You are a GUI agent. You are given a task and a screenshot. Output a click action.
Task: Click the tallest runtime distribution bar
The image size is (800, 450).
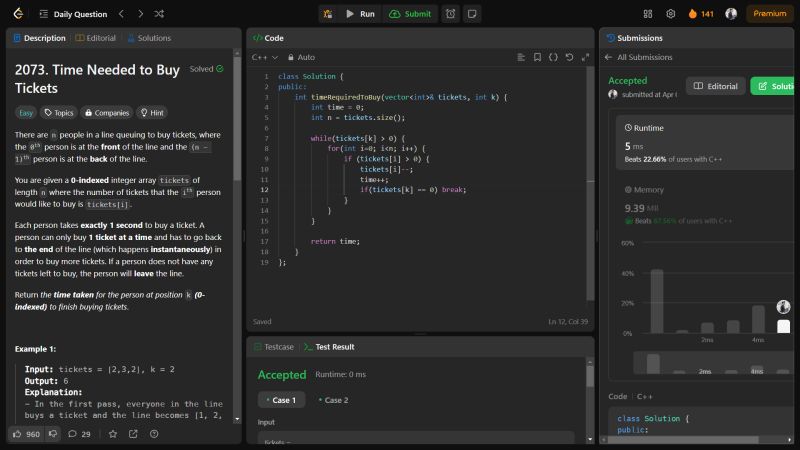[x=657, y=301]
